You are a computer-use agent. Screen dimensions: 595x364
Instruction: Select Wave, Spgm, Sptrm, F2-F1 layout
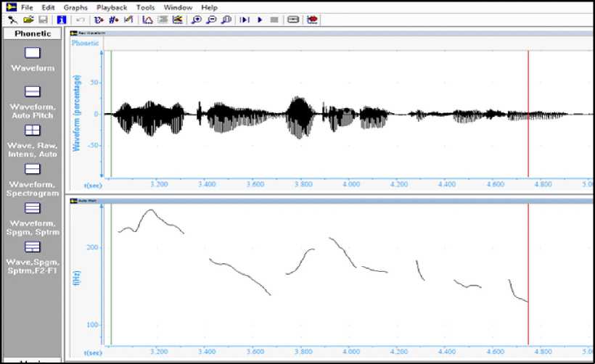point(33,247)
